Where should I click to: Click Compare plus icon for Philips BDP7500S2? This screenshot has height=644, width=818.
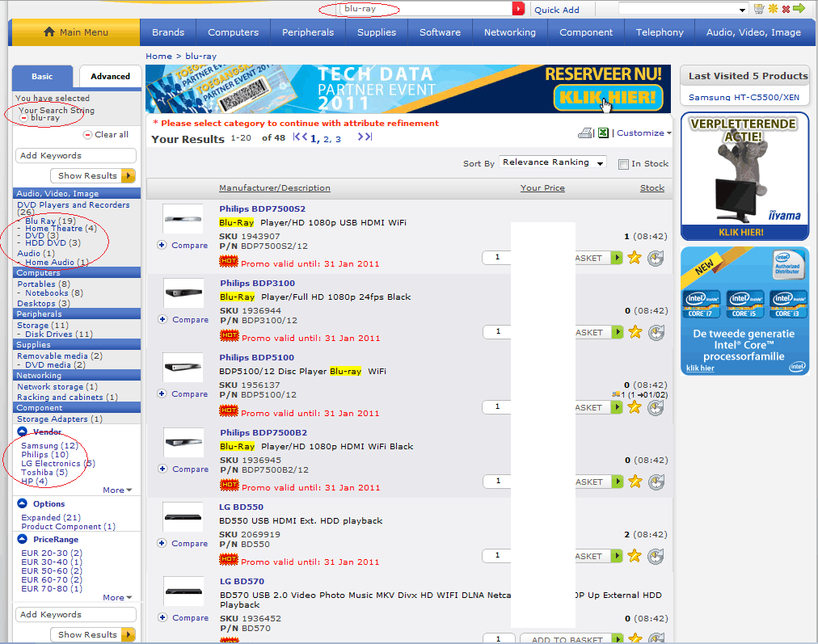tap(162, 245)
